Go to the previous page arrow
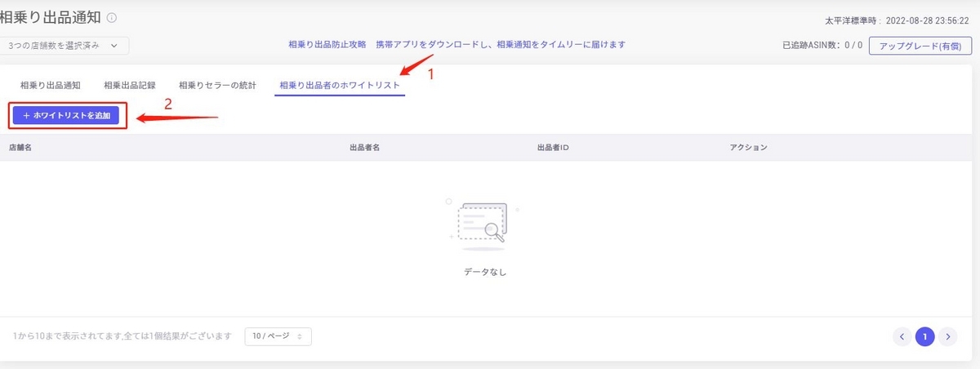This screenshot has height=369, width=980. coord(902,336)
